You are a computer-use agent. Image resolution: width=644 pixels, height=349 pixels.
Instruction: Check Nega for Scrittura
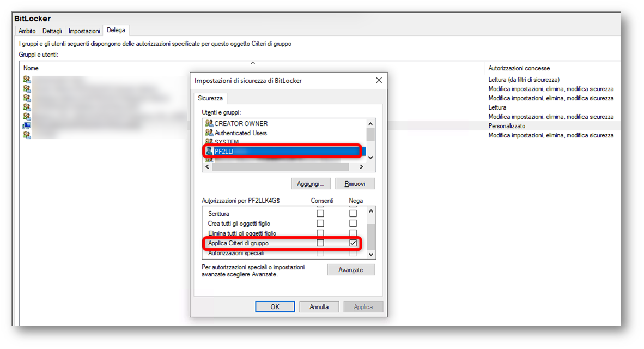coord(353,213)
